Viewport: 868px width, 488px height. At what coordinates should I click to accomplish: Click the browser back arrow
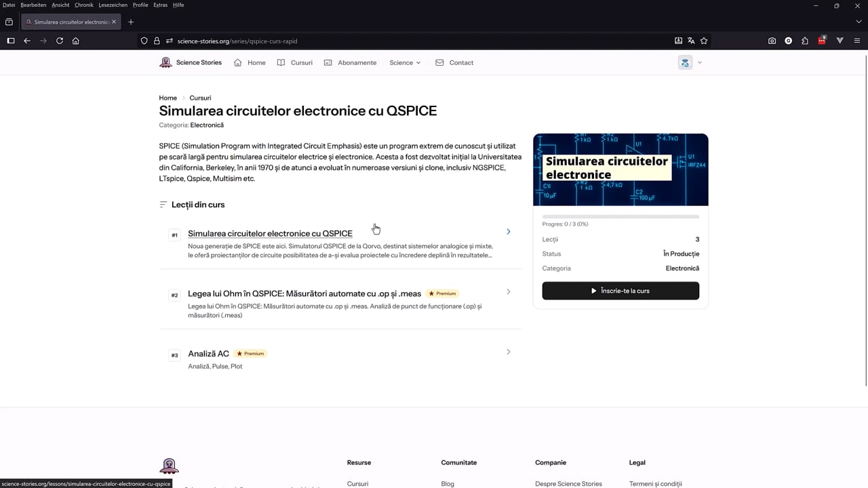tap(27, 41)
